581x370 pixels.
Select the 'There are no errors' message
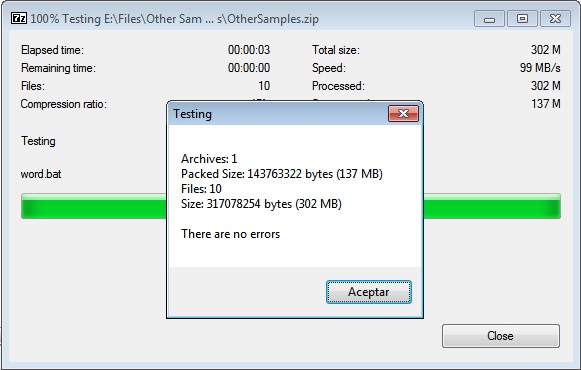click(x=230, y=234)
